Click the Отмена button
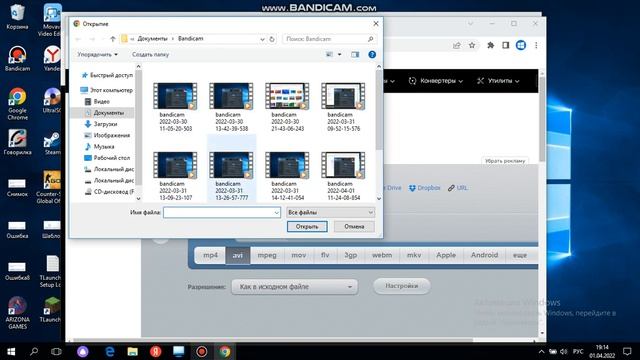The width and height of the screenshot is (640, 360). pyautogui.click(x=354, y=227)
